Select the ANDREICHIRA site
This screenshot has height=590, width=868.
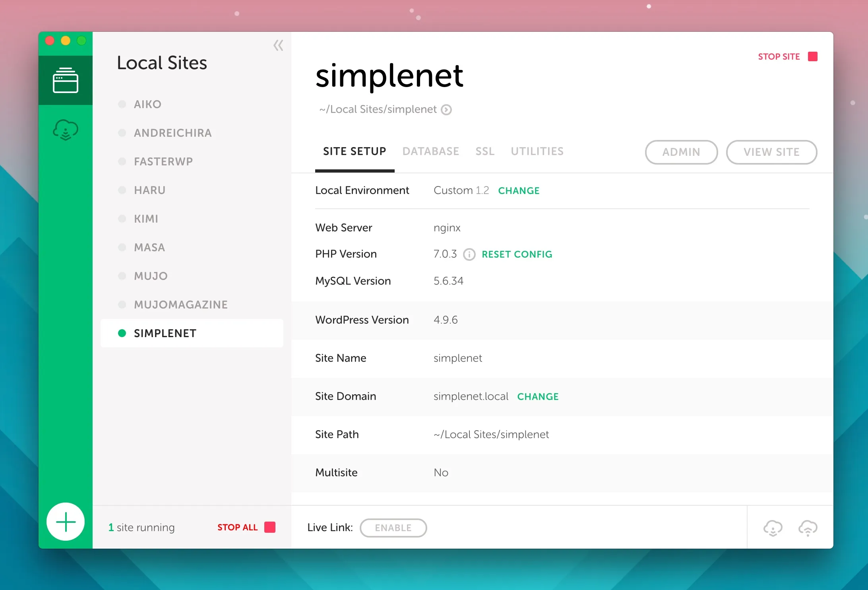[x=192, y=133]
